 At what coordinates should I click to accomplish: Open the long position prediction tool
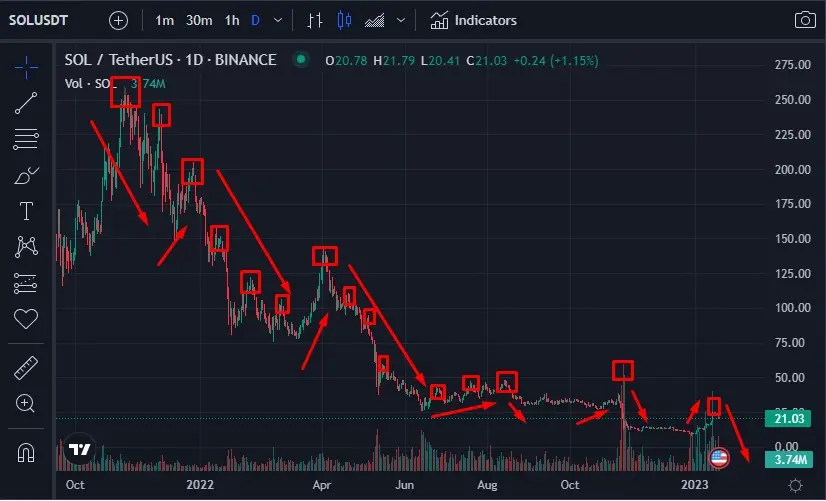tap(26, 283)
